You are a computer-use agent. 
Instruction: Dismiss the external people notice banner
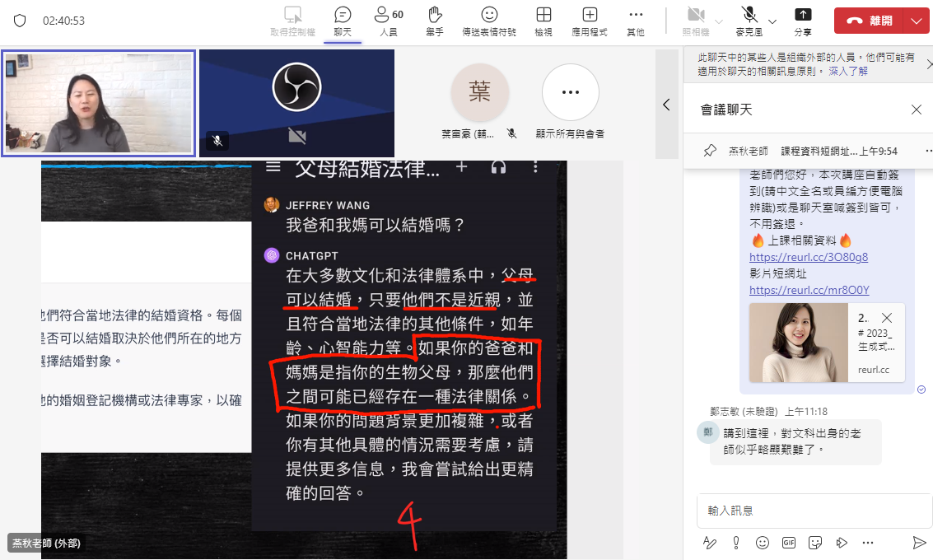pos(929,64)
